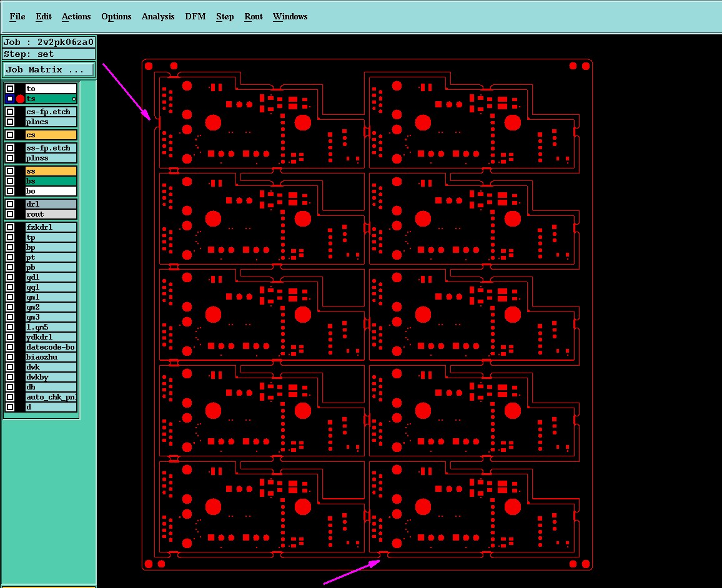Toggle checkbox for auto_chk_pnl layer
Viewport: 722px width, 588px height.
tap(10, 396)
